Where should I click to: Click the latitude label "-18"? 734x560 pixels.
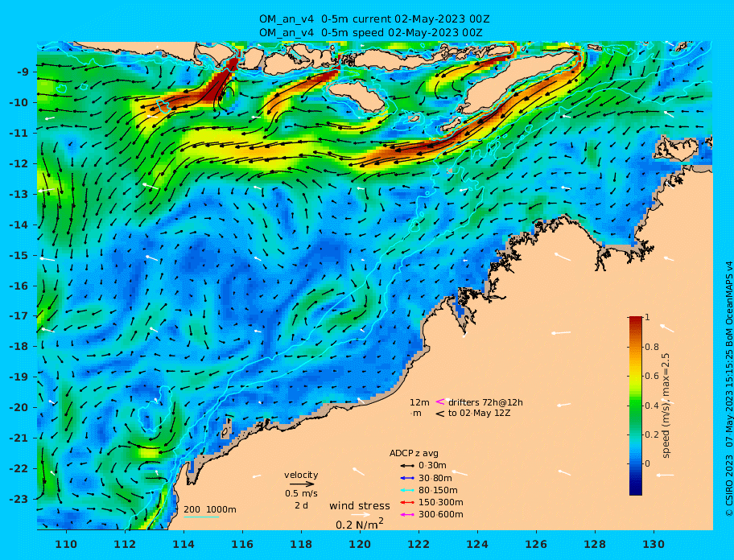tap(19, 347)
